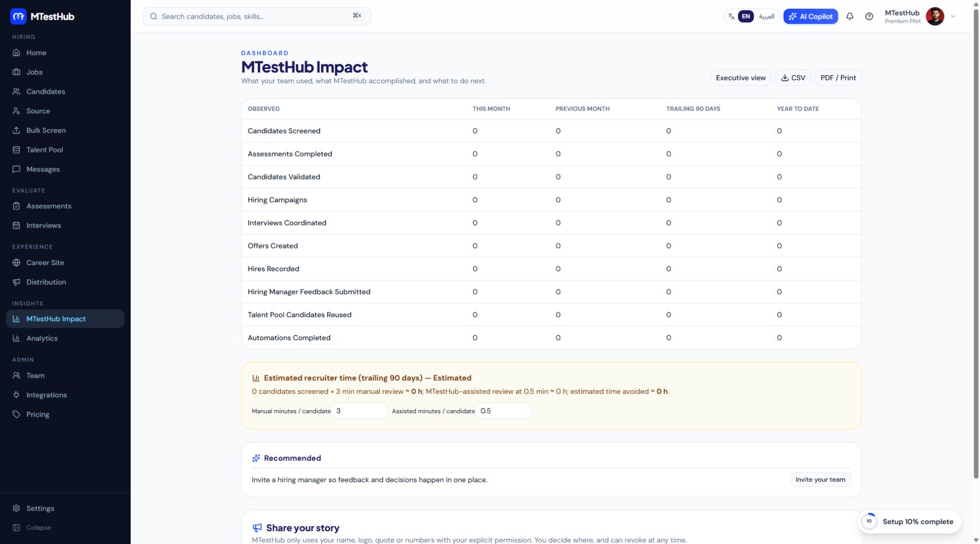Open Analytics under Insights

65,338
